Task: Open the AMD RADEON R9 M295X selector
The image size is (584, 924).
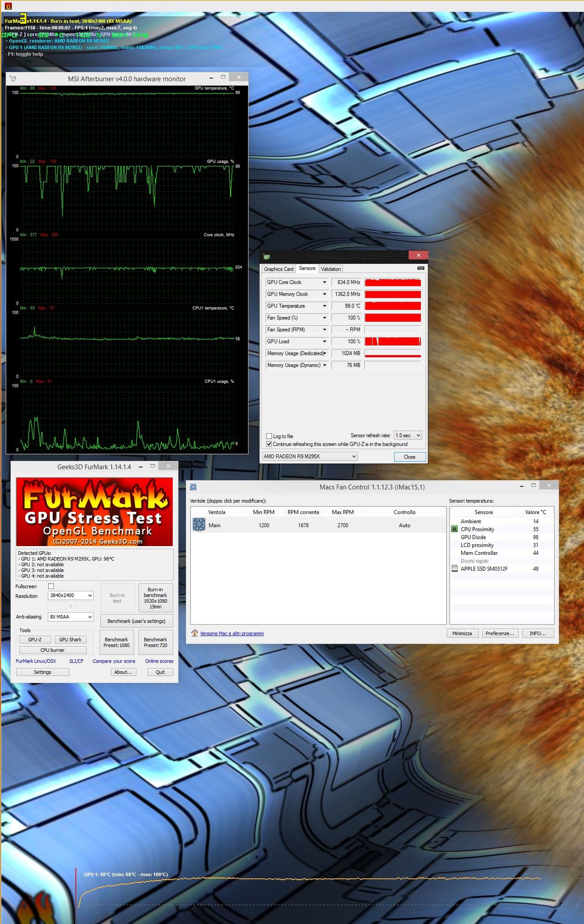Action: click(x=310, y=456)
